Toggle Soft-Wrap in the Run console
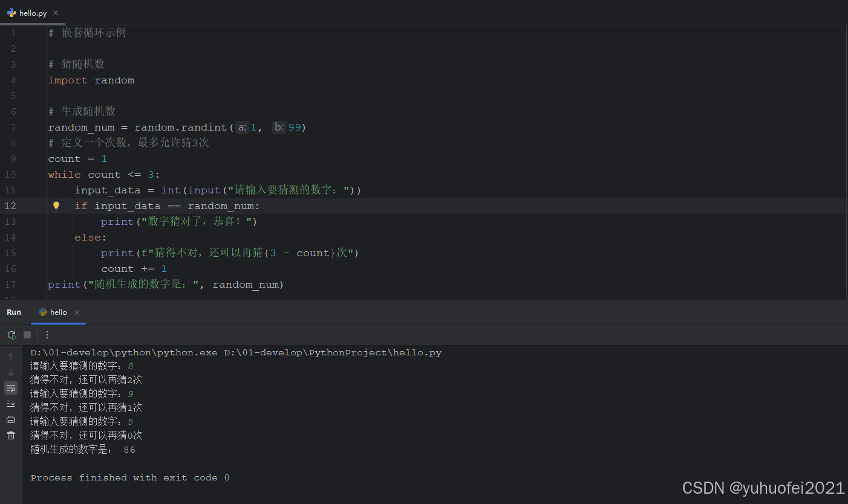Viewport: 848px width, 504px height. pyautogui.click(x=11, y=388)
